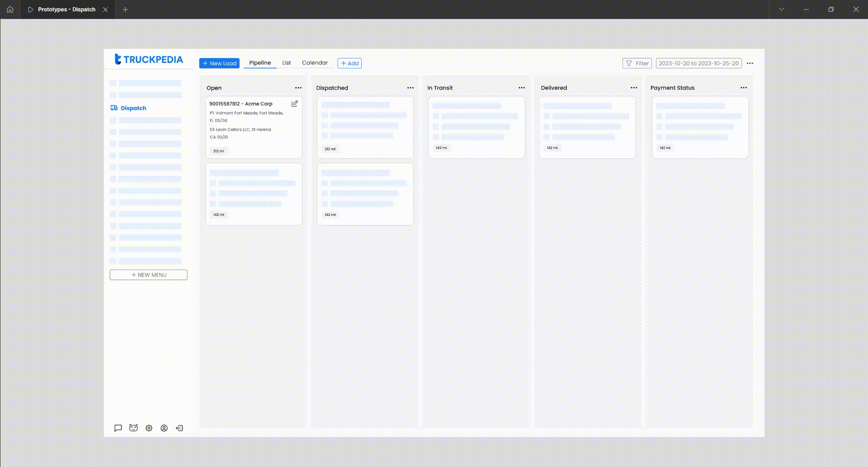Expand the In Transit column options

[521, 88]
